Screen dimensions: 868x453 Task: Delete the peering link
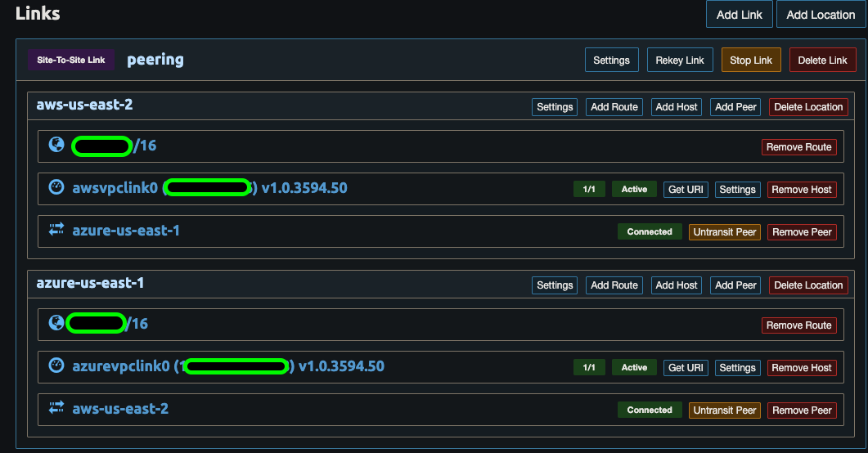tap(822, 61)
